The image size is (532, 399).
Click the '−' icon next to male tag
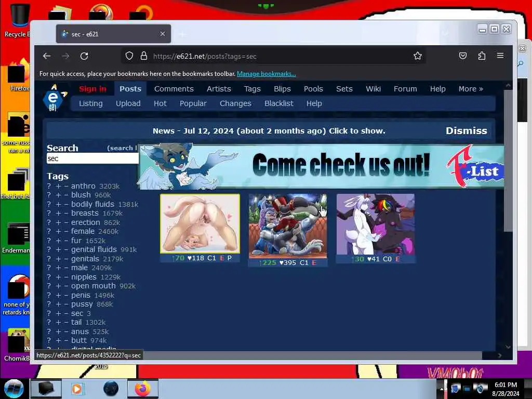pyautogui.click(x=66, y=268)
